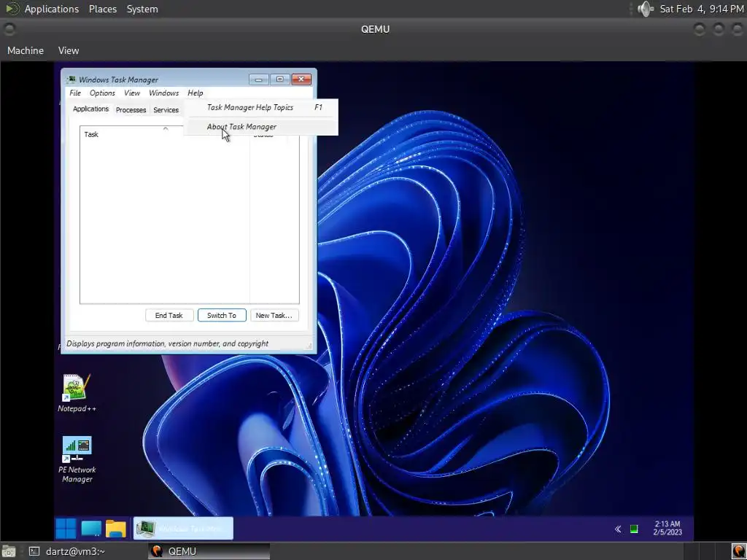Close the Windows Task Manager window
This screenshot has height=560, width=747.
point(301,79)
